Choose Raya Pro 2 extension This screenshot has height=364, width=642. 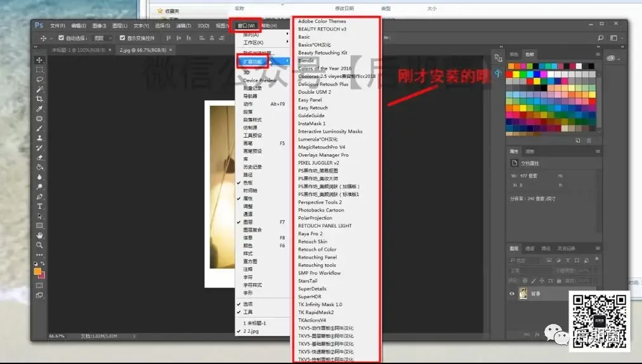click(310, 233)
